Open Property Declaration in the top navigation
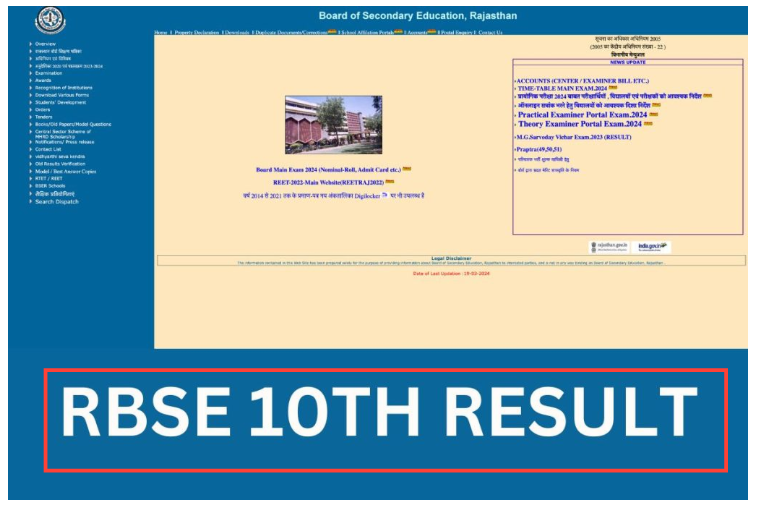This screenshot has height=509, width=757. (x=196, y=32)
